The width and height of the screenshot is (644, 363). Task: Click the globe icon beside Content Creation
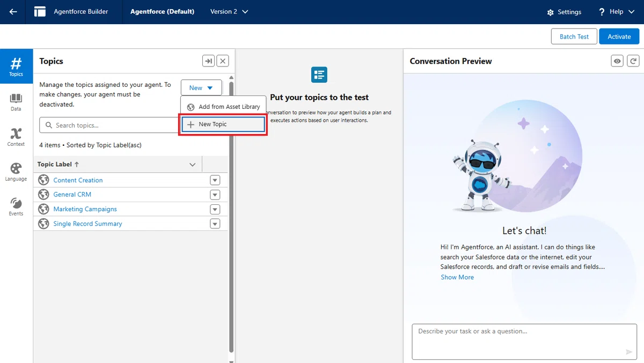click(44, 180)
